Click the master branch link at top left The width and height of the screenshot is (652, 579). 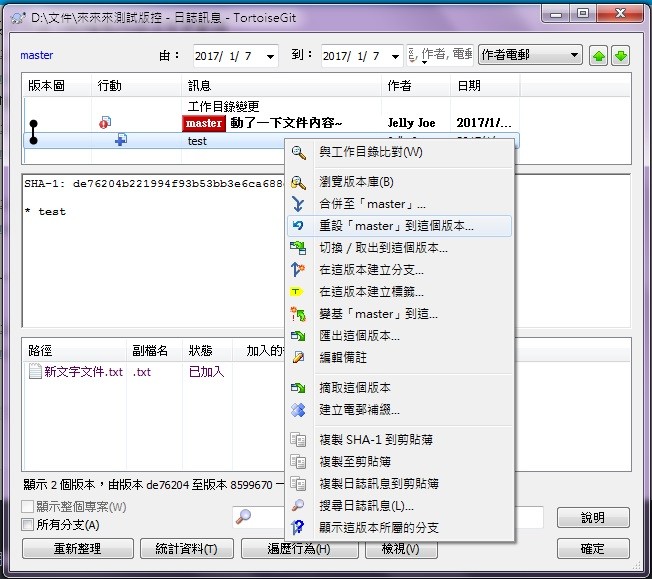coord(37,55)
